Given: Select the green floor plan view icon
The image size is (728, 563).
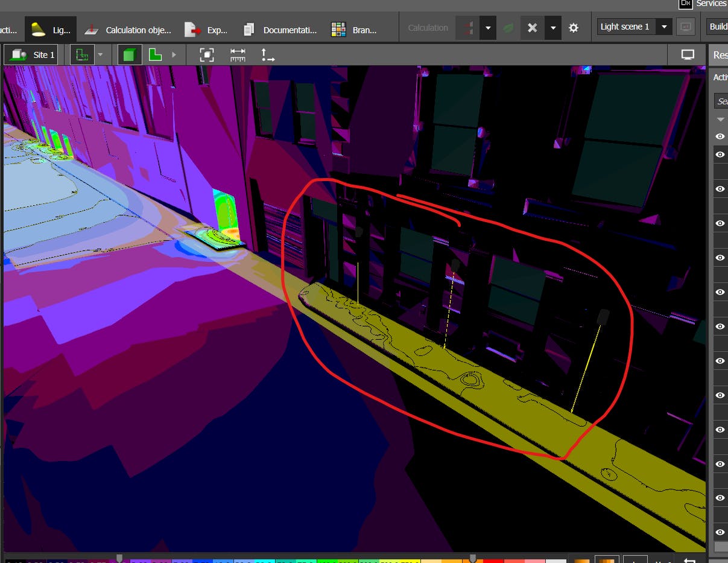Looking at the screenshot, I should point(155,55).
